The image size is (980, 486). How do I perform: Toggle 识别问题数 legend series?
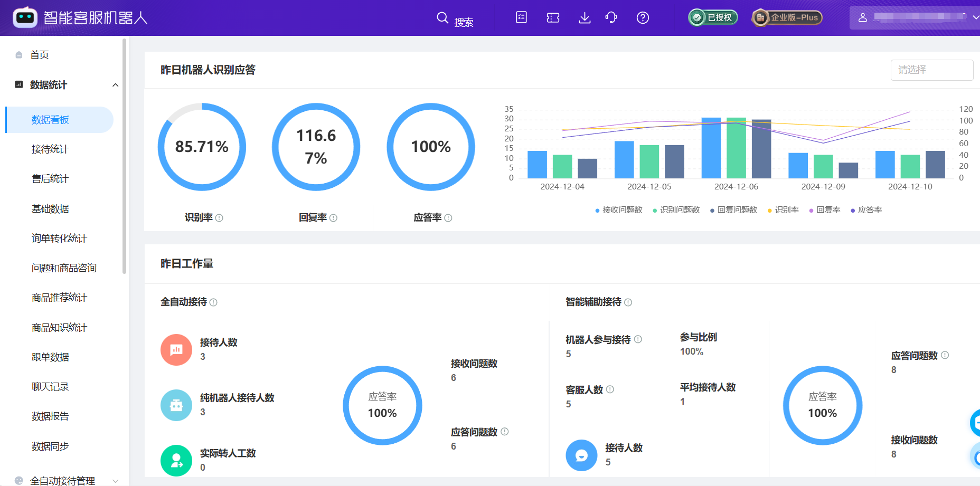tap(676, 210)
